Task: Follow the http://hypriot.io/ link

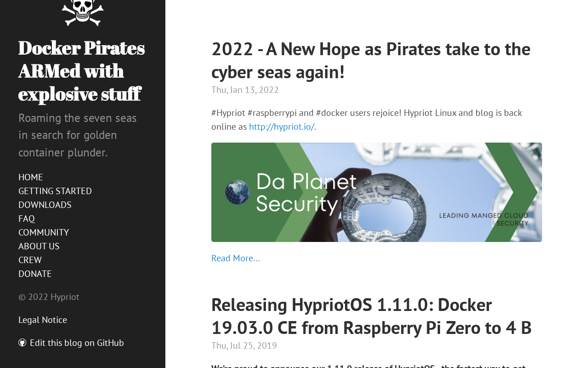Action: tap(282, 126)
